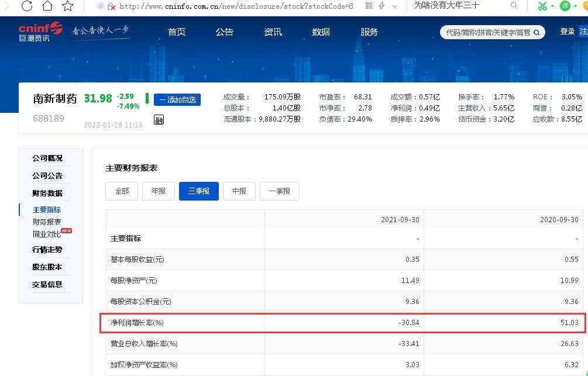Click the 基本每股收益(元) row label

click(137, 260)
